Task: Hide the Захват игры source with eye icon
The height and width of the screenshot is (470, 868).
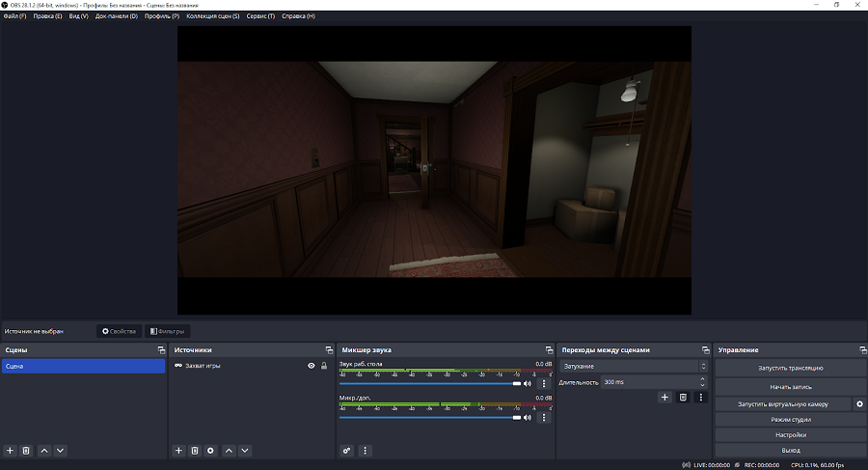Action: [x=312, y=366]
